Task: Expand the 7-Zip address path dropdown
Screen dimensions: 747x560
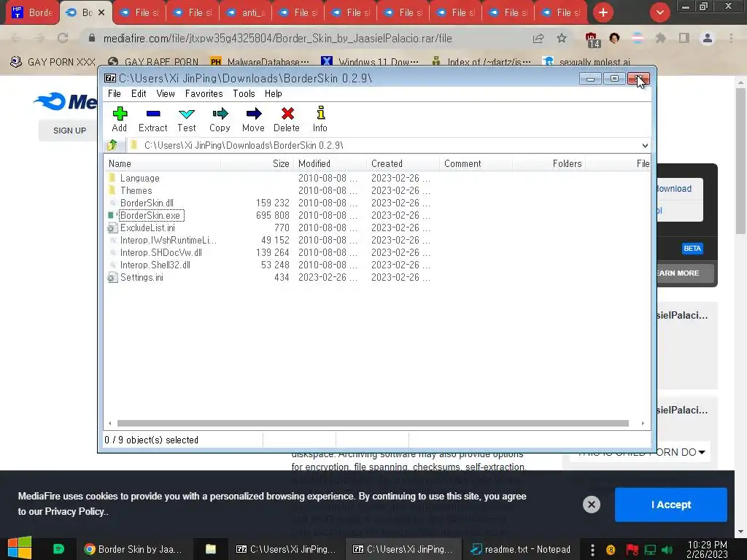Action: point(645,145)
